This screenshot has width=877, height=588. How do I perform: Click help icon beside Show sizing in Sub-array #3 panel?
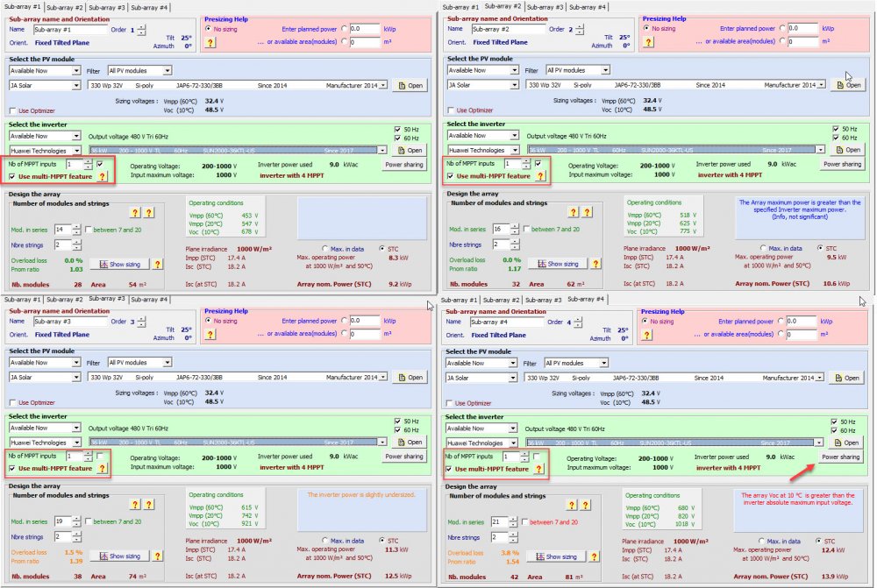click(157, 556)
